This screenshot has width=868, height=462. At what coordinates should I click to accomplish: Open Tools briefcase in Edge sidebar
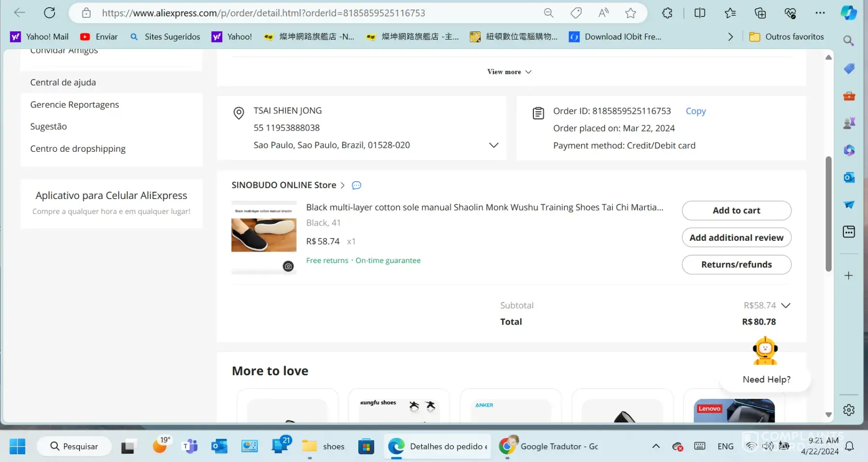click(849, 96)
